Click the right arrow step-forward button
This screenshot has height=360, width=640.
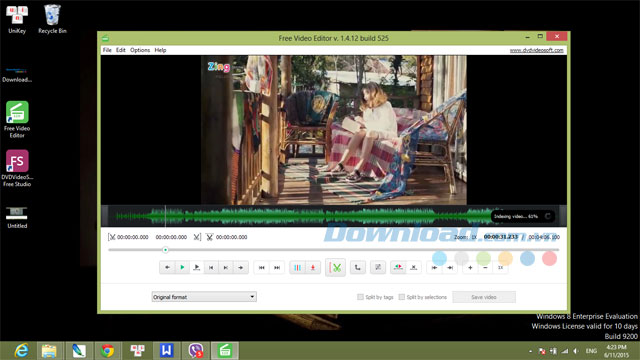(241, 267)
